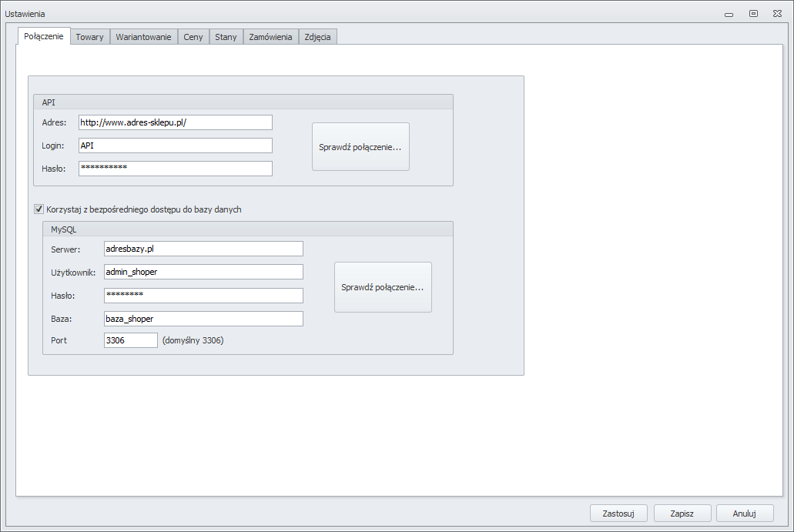
Task: Minimize the Ustawienia window
Action: coord(729,14)
